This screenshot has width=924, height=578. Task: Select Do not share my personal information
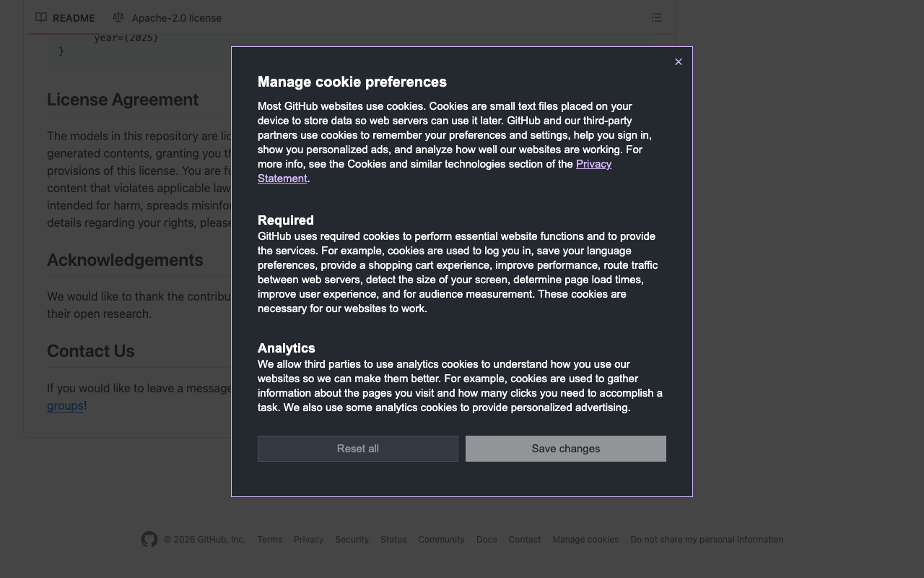(707, 540)
